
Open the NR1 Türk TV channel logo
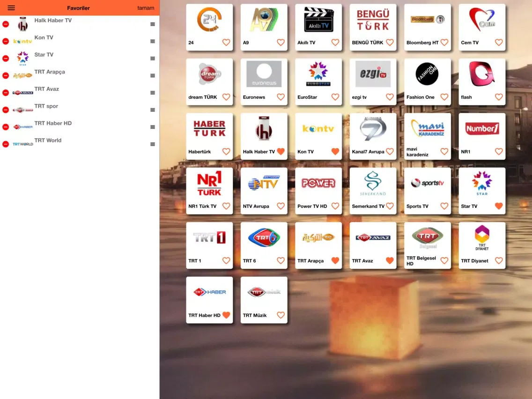pyautogui.click(x=209, y=183)
